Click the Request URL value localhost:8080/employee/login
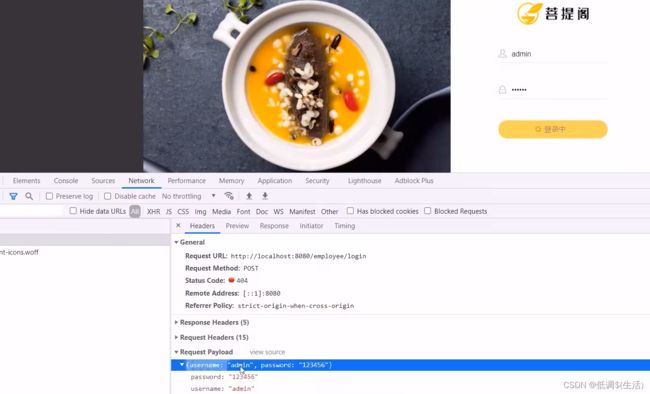 point(298,256)
